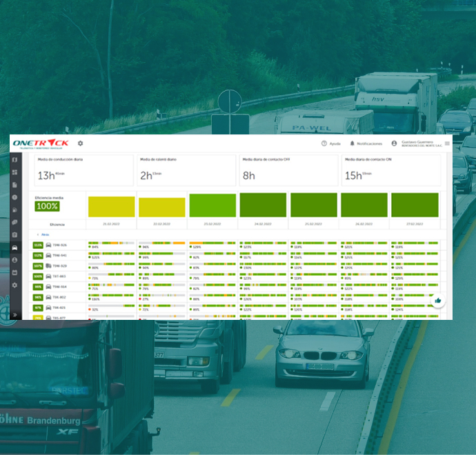Open the hamburger menu at top right
The height and width of the screenshot is (455, 476).
click(447, 143)
